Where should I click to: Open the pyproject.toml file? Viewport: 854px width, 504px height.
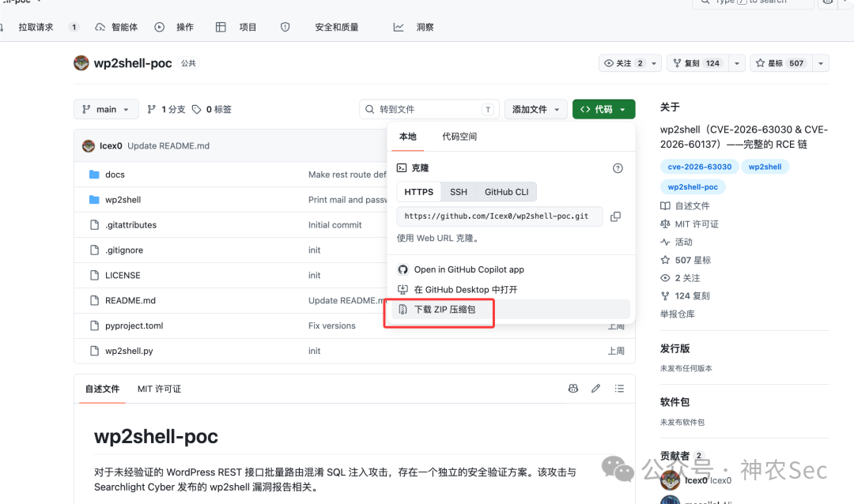[134, 325]
